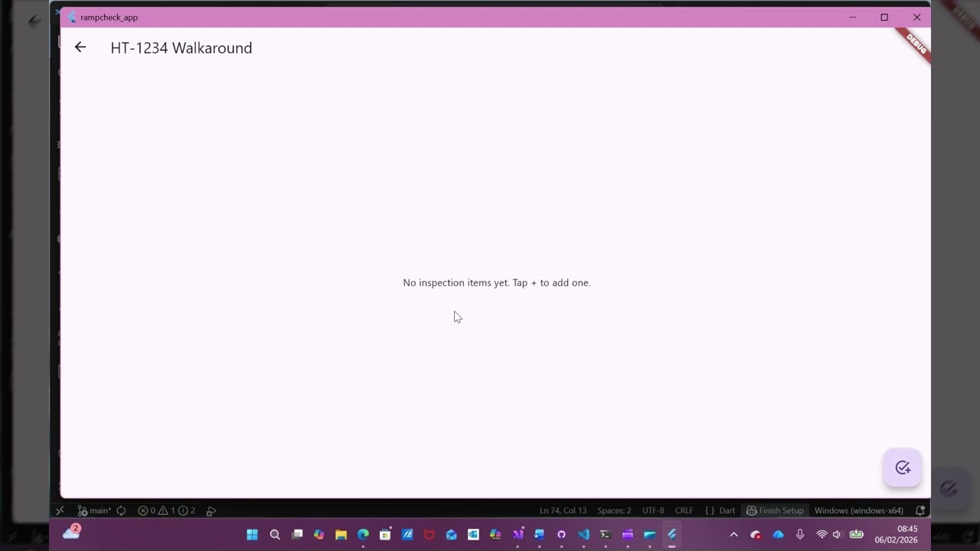980x551 pixels.
Task: Open the battery status tray icon
Action: pos(857,534)
